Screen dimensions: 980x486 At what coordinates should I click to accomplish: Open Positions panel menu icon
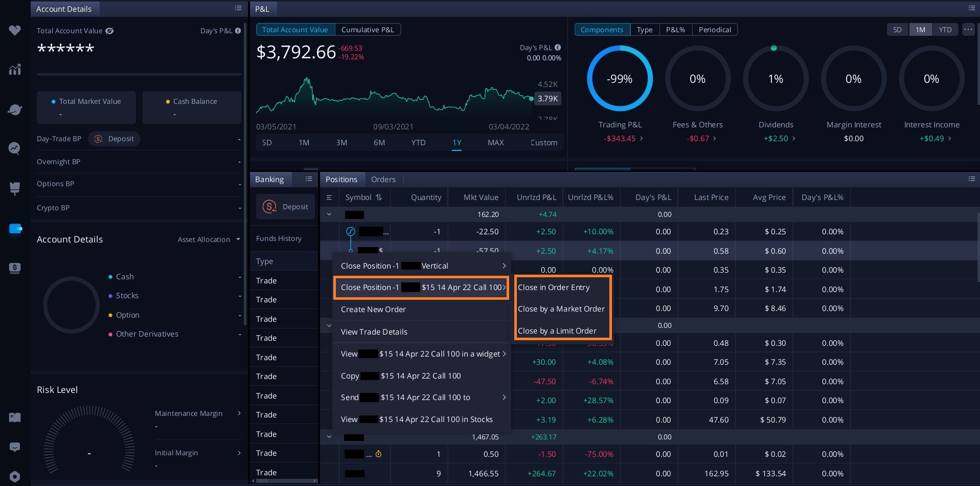[971, 179]
